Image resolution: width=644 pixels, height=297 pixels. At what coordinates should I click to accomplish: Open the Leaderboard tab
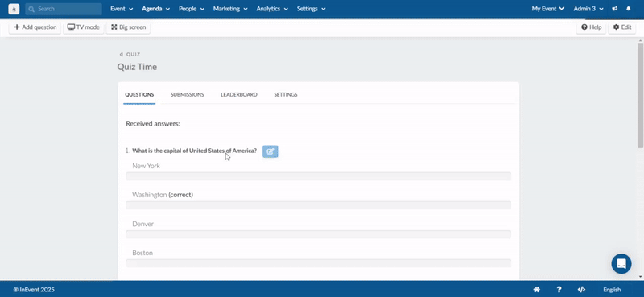[x=239, y=94]
